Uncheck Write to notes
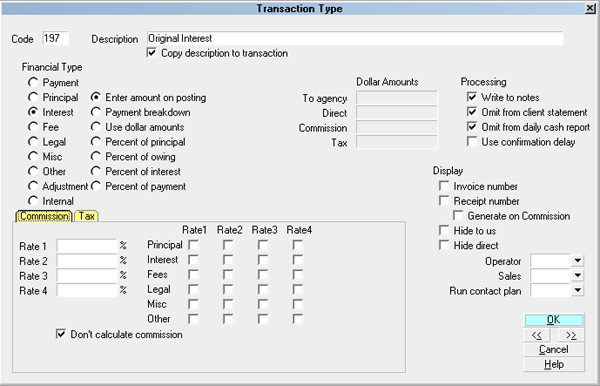600x386 pixels. 472,97
